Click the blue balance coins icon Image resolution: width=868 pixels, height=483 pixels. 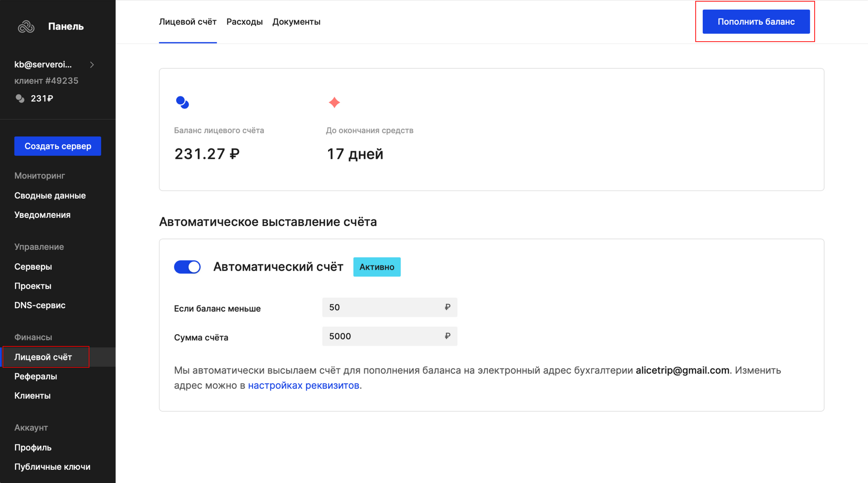pos(182,102)
